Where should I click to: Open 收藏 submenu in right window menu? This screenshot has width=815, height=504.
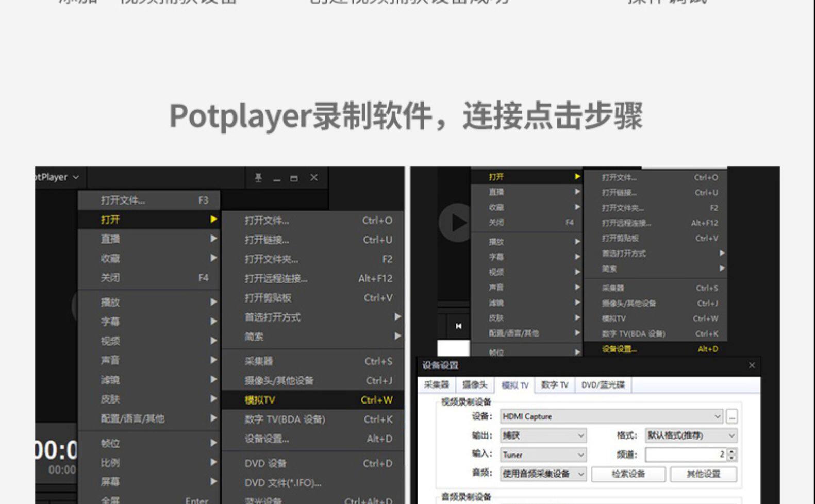click(x=527, y=207)
